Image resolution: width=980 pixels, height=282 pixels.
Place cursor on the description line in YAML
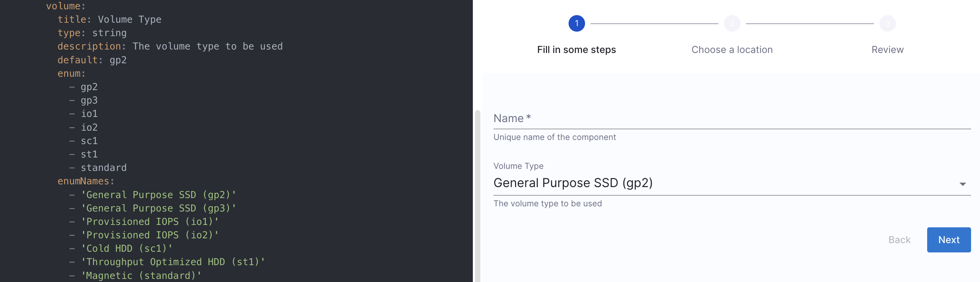(170, 46)
